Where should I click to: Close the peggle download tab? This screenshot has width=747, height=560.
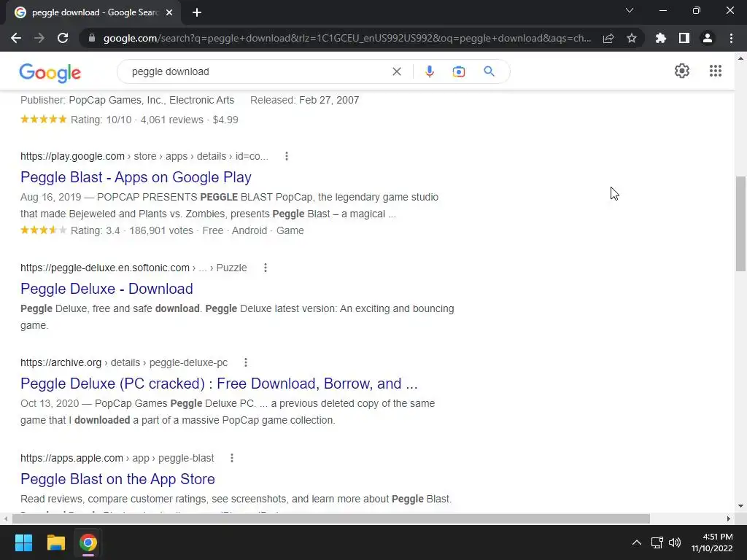tap(169, 12)
